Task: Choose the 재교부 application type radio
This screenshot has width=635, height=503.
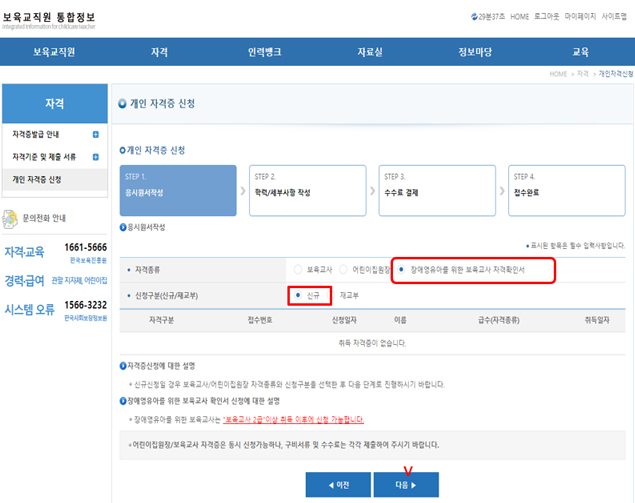Action: pyautogui.click(x=331, y=295)
